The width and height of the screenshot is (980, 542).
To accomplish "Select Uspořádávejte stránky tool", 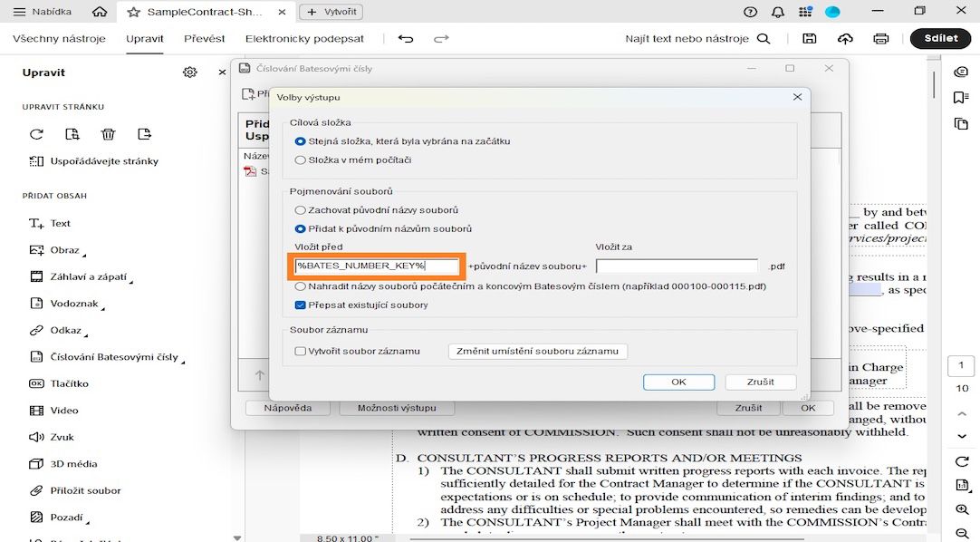I will pyautogui.click(x=94, y=161).
